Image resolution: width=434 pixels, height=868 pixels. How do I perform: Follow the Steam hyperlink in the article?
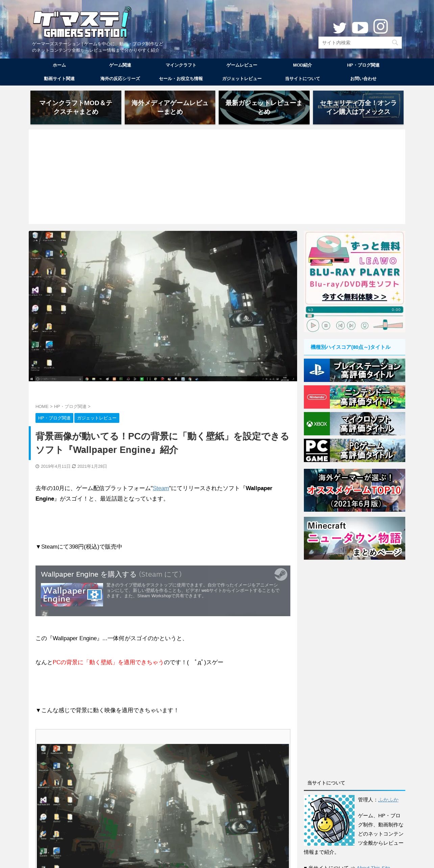[161, 488]
